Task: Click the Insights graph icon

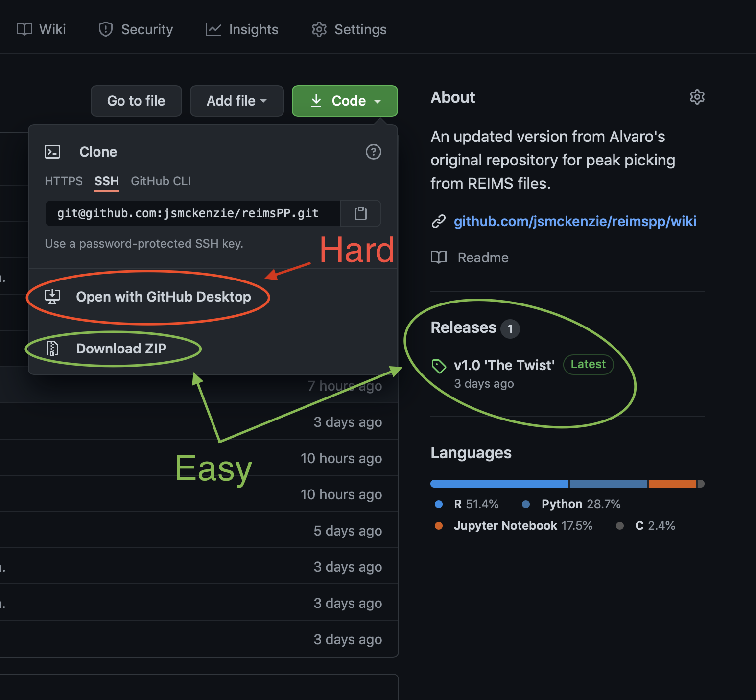Action: click(x=213, y=29)
